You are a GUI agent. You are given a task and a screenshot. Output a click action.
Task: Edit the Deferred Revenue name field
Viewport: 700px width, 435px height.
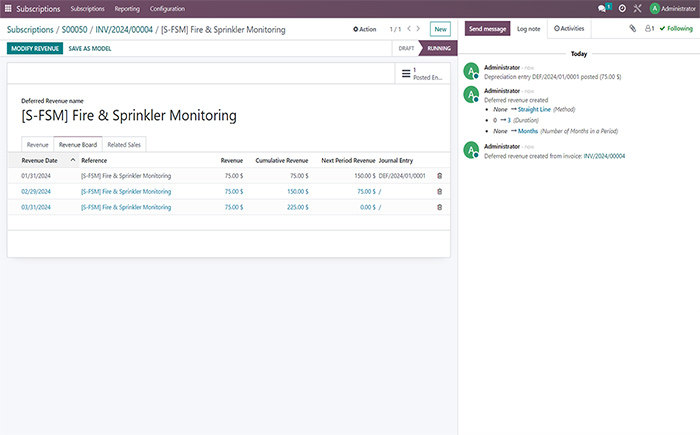129,115
